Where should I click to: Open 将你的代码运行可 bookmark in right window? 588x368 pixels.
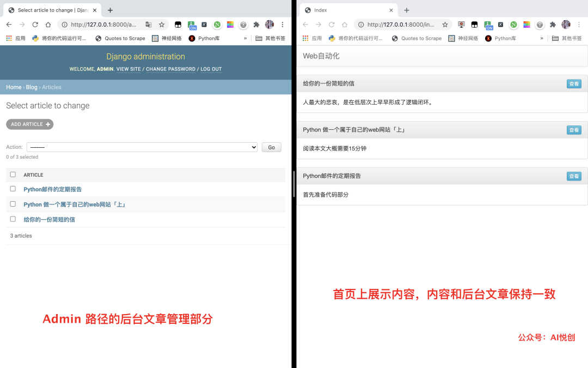tap(356, 38)
